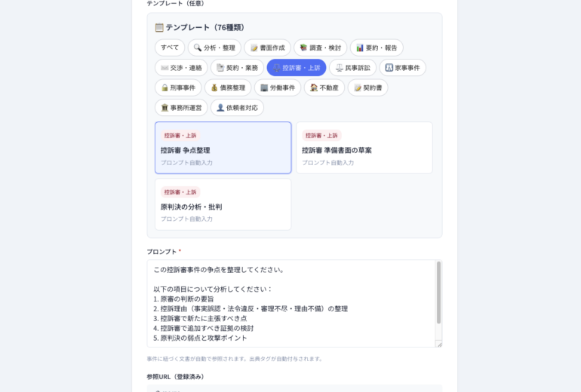Toggle the active 控訴審・上訴 filter
Viewport: 581px width, 392px height.
pyautogui.click(x=297, y=68)
